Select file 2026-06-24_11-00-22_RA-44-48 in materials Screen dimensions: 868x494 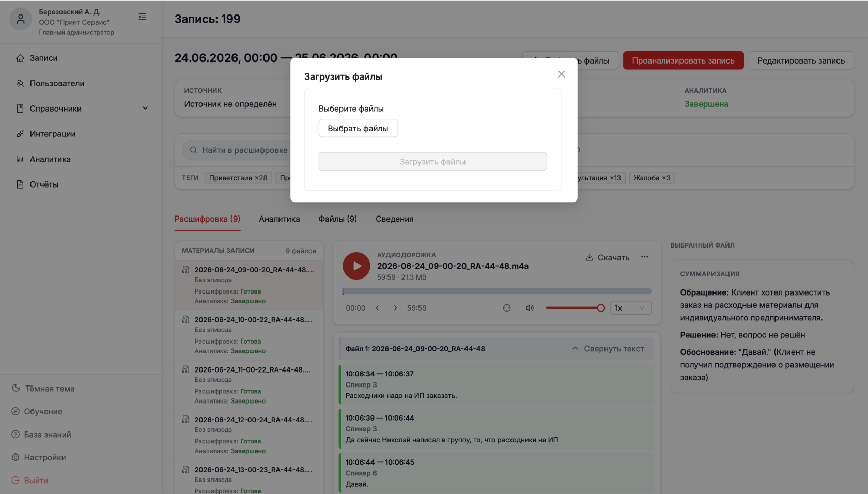(249, 385)
